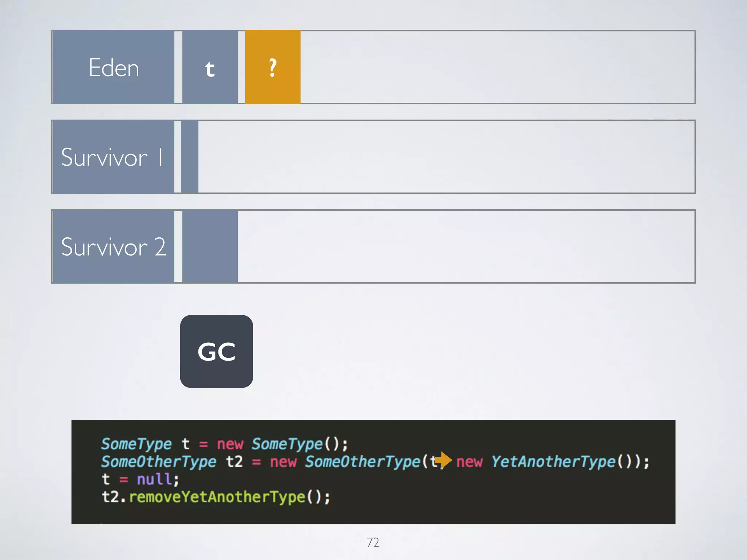747x560 pixels.
Task: Click the purple 'null' keyword in code
Action: (154, 479)
